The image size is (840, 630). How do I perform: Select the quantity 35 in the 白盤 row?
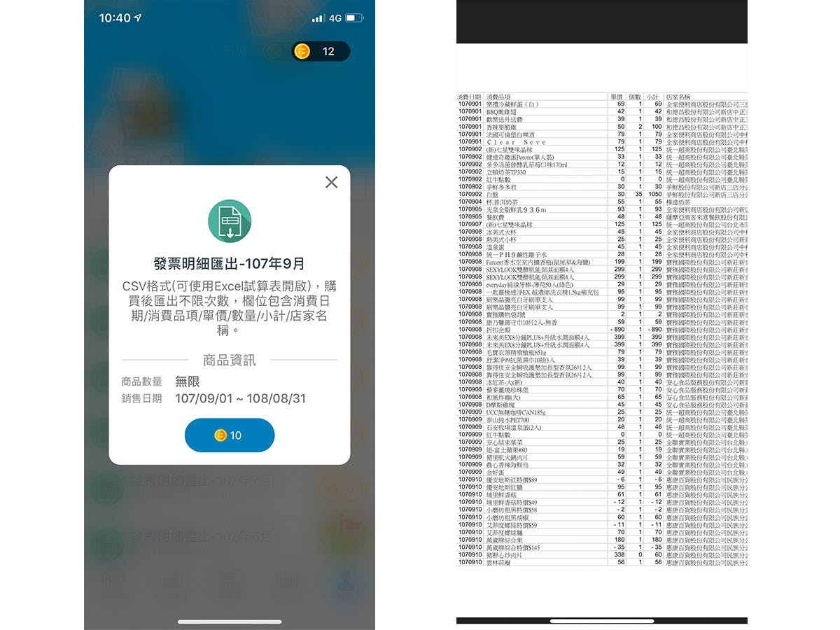click(638, 194)
